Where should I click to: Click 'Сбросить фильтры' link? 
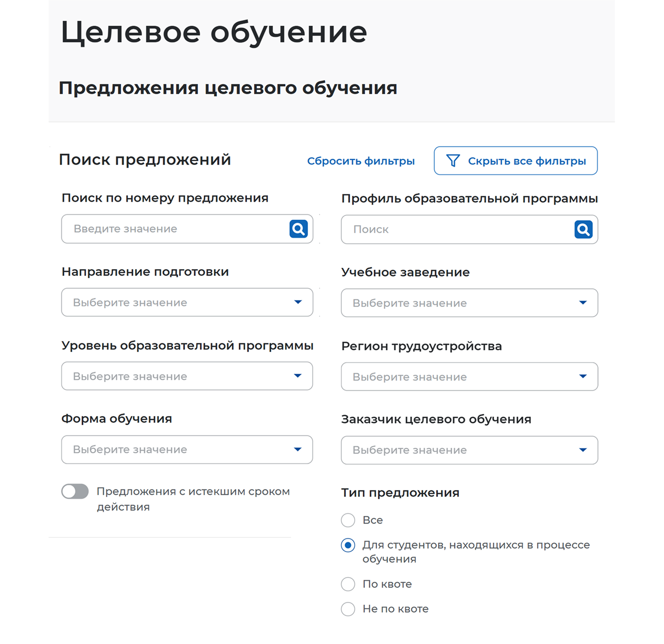361,161
